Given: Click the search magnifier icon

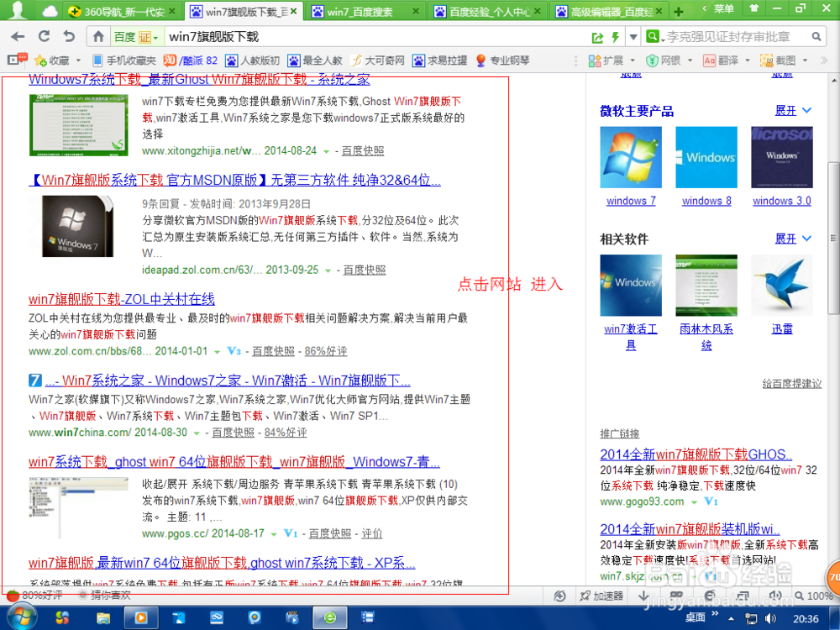Looking at the screenshot, I should (816, 36).
